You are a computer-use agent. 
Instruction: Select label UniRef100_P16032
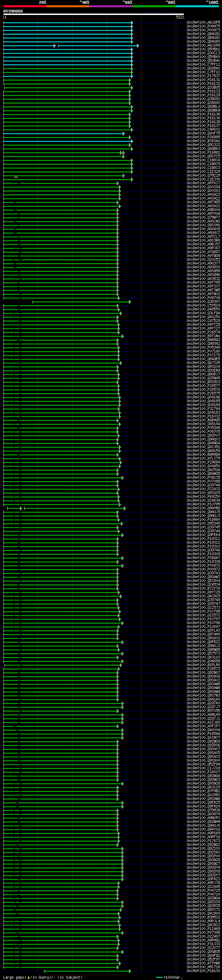click(203, 416)
